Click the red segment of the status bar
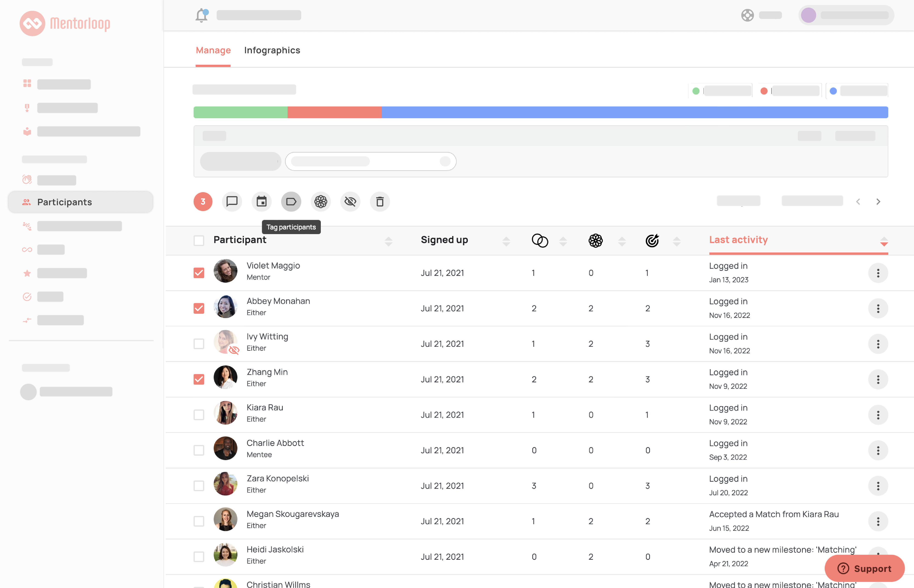The image size is (914, 588). click(x=334, y=112)
